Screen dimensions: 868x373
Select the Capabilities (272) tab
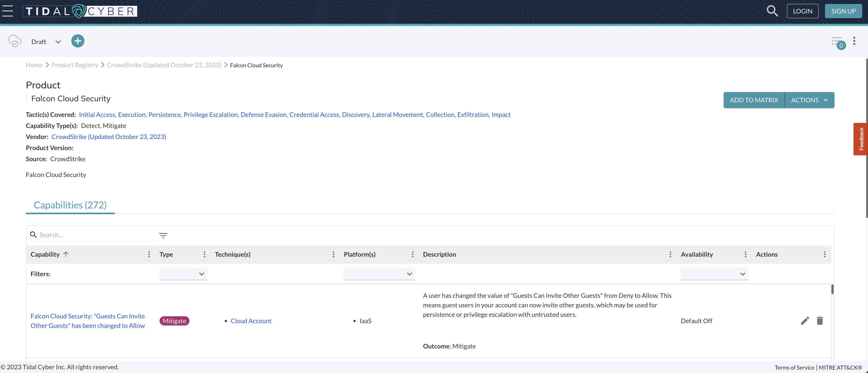point(70,205)
